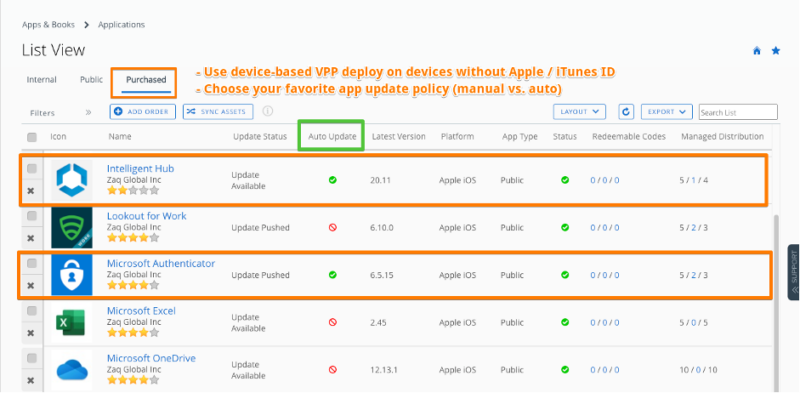
Task: Expand the Support side tab
Action: [793, 272]
